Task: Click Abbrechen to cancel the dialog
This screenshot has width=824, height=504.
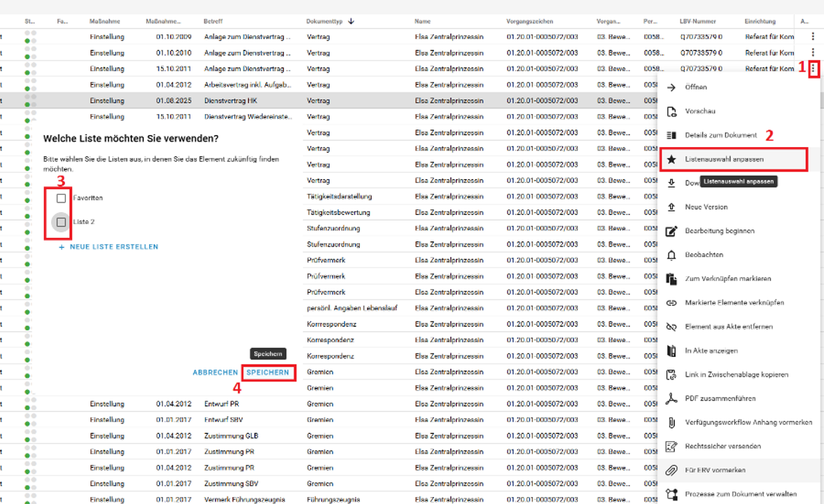Action: coord(215,373)
